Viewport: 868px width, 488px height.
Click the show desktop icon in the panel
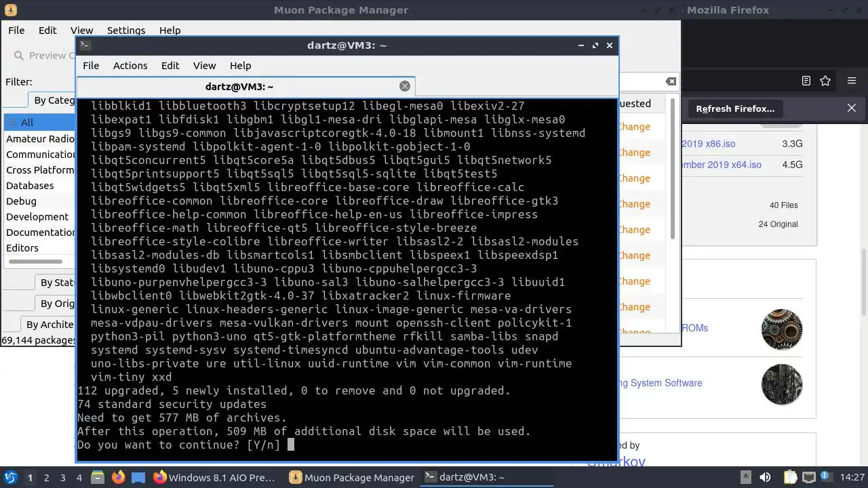(x=138, y=477)
